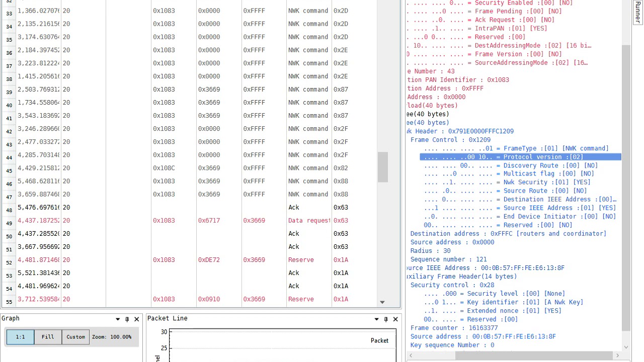Click the packet list scroll-down arrow
The image size is (644, 362).
click(382, 302)
